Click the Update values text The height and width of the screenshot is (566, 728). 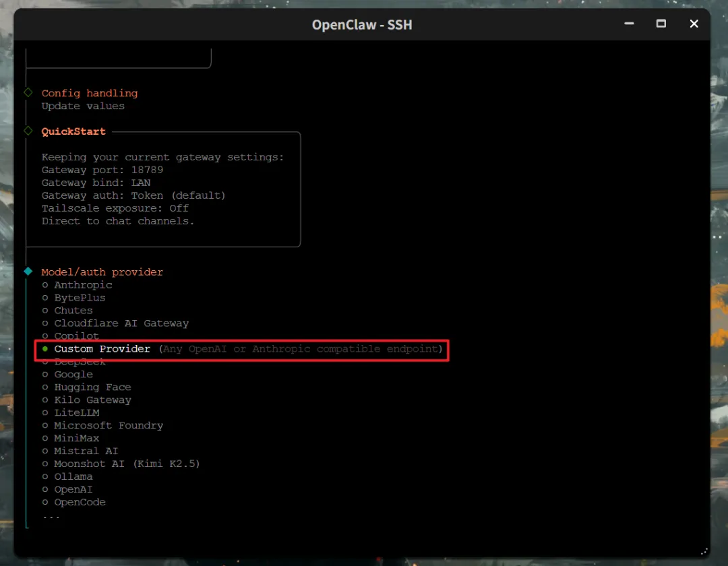click(x=83, y=106)
